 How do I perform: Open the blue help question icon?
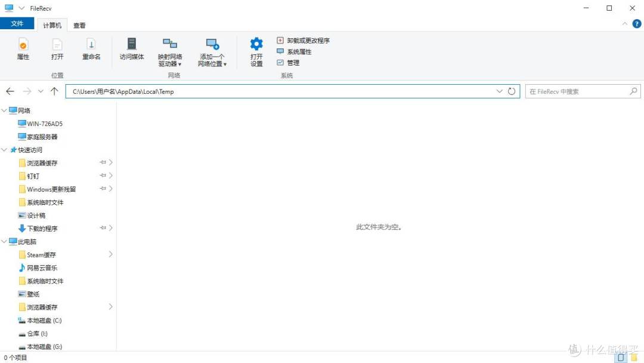coord(637,24)
